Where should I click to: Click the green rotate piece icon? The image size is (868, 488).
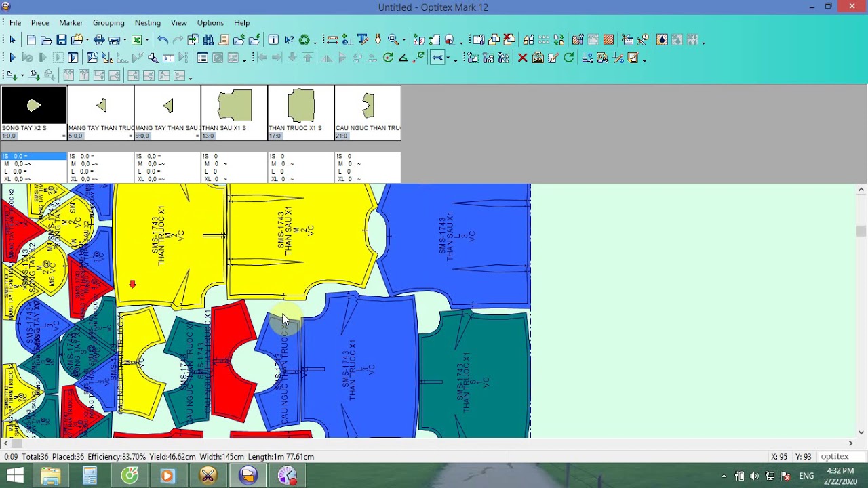click(389, 58)
